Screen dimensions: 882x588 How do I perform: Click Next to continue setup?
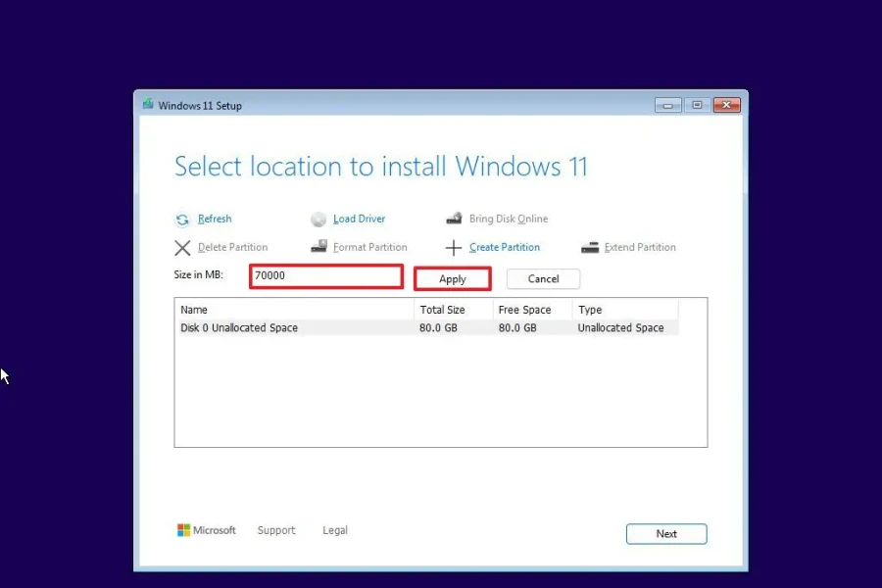coord(666,533)
